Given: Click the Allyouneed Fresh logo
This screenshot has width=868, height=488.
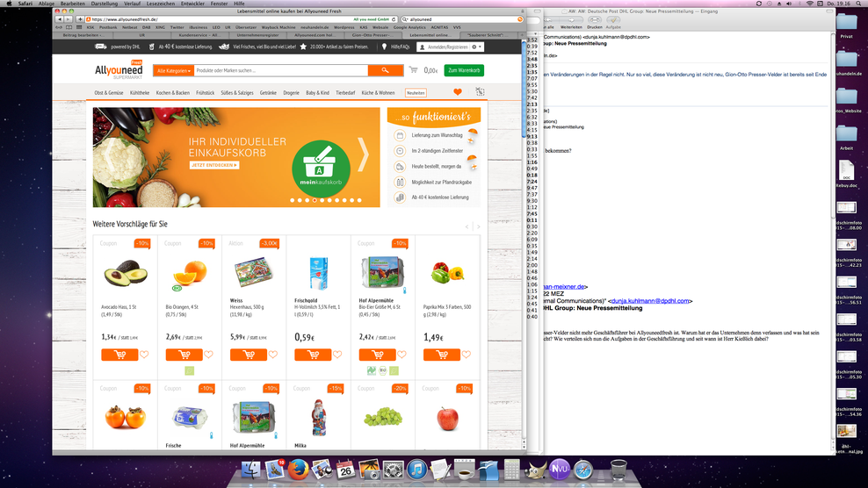Looking at the screenshot, I should click(x=119, y=70).
